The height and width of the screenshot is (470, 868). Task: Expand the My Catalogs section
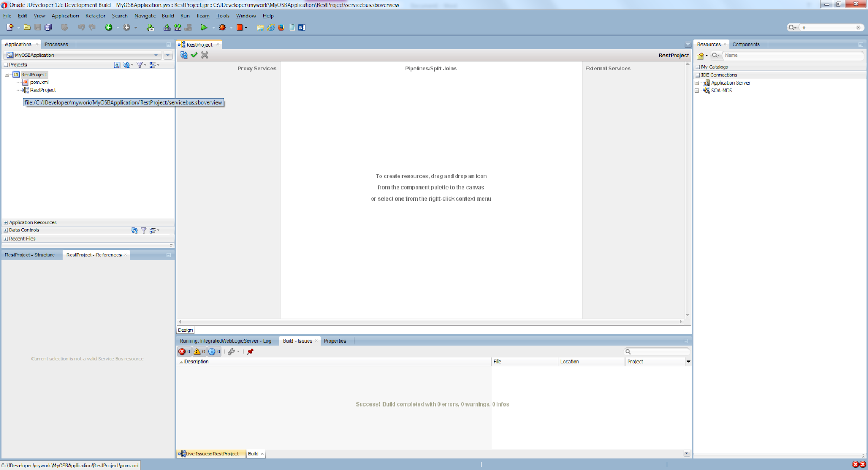coord(698,67)
